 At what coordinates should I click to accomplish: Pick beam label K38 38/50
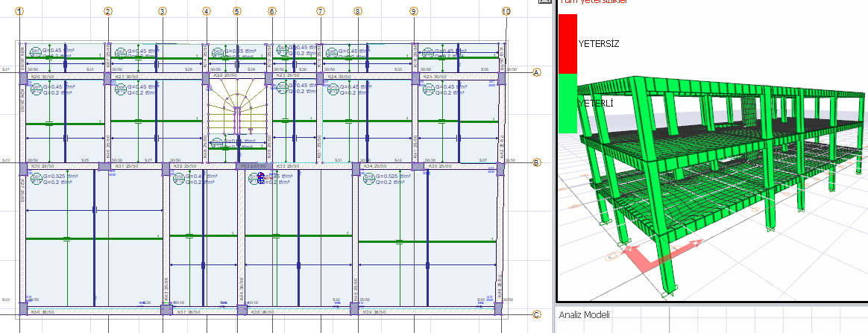click(264, 313)
